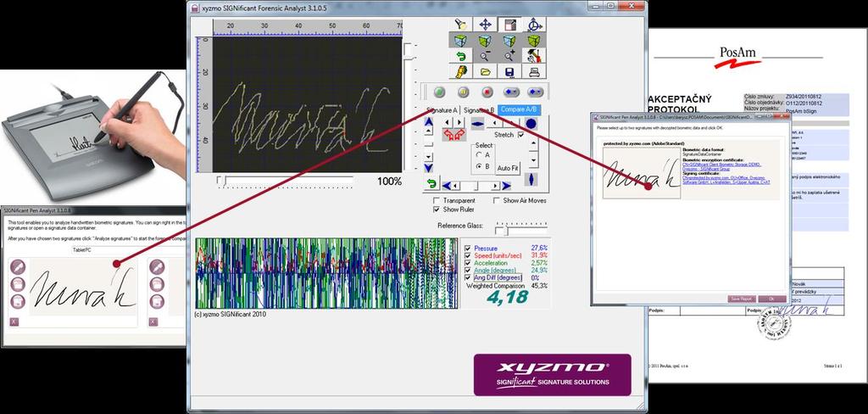Open the Signing certificate link
The image size is (868, 414).
726,180
